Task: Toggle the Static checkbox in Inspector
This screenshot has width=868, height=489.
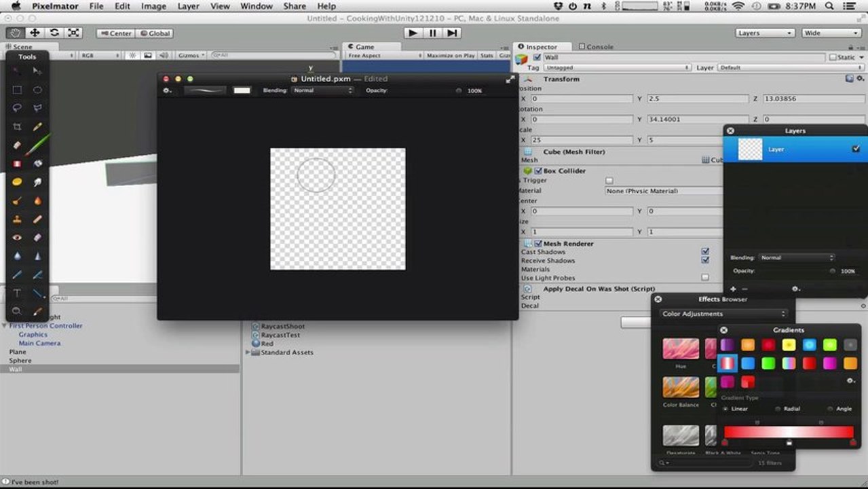Action: [833, 58]
